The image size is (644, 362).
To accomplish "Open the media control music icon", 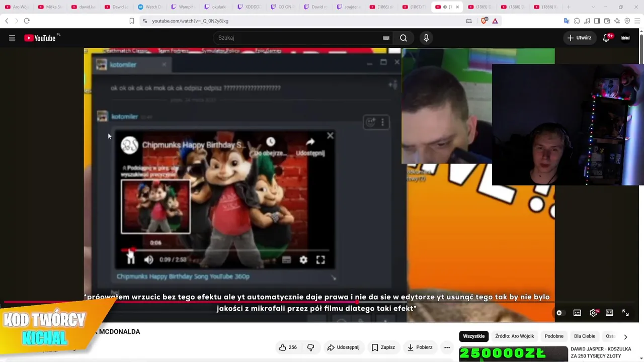I will [x=587, y=21].
